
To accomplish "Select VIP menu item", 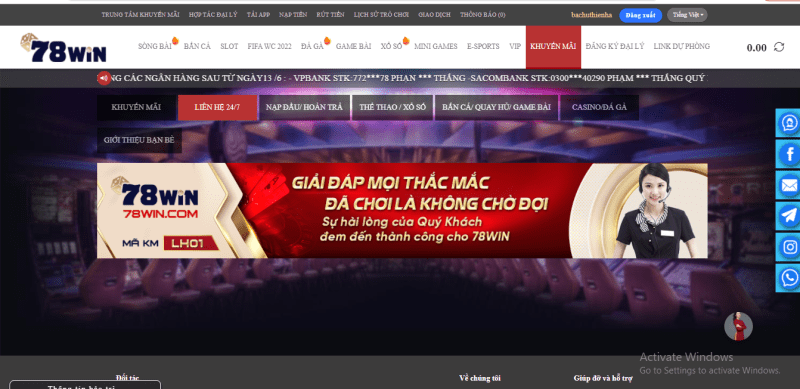I will [515, 46].
